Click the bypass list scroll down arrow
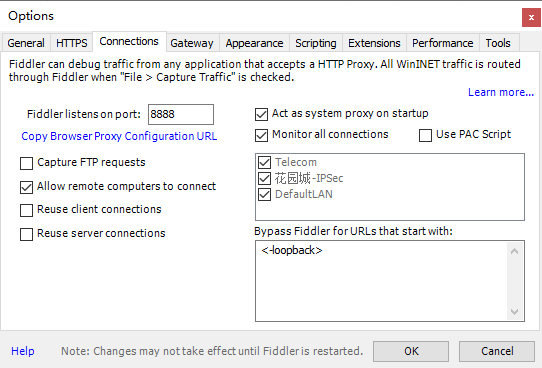542x368 pixels. [514, 312]
